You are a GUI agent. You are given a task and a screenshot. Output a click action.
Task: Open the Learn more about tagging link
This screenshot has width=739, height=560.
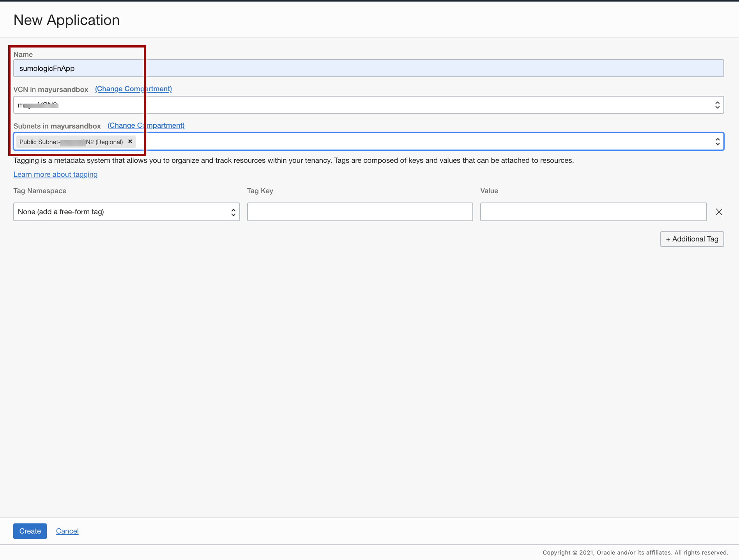(x=55, y=174)
